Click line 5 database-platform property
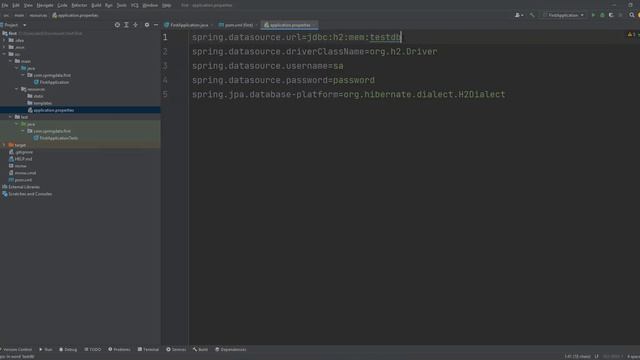This screenshot has width=640, height=360. coord(349,94)
